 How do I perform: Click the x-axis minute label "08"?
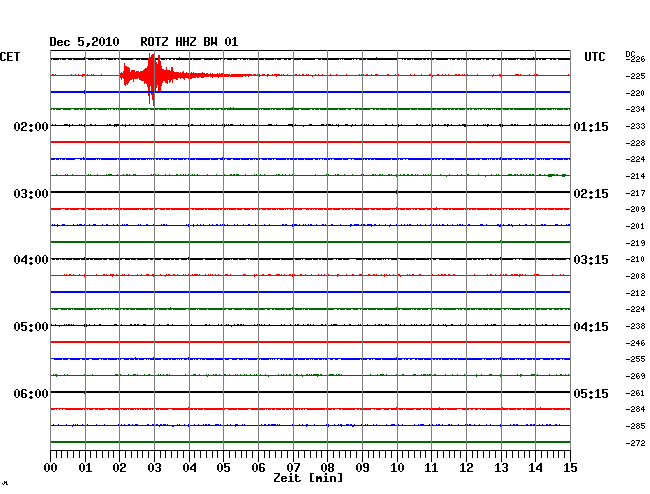327,468
